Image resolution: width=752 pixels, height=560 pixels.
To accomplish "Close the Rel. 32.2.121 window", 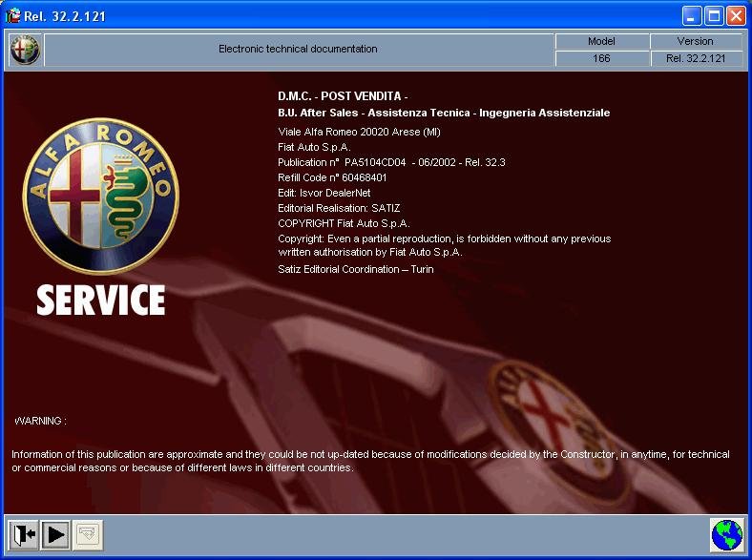I will click(x=736, y=15).
